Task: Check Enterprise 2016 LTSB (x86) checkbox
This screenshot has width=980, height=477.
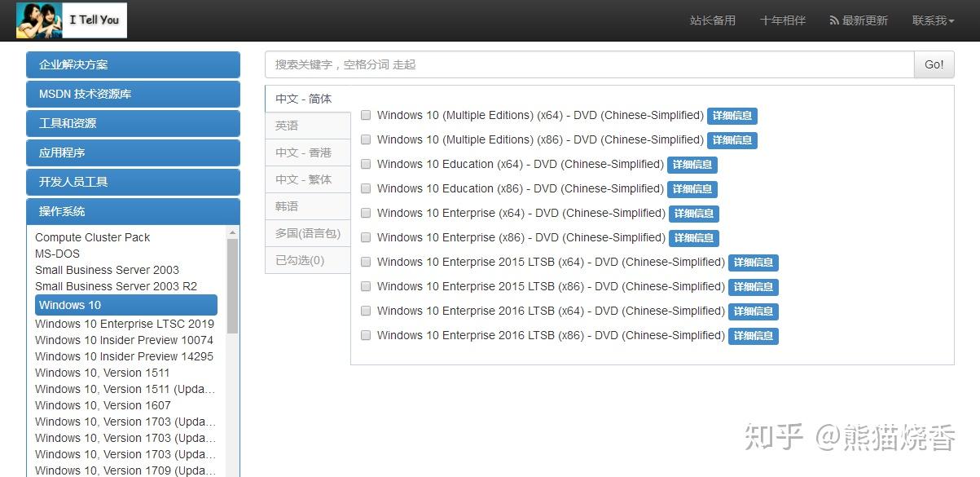Action: [x=366, y=335]
